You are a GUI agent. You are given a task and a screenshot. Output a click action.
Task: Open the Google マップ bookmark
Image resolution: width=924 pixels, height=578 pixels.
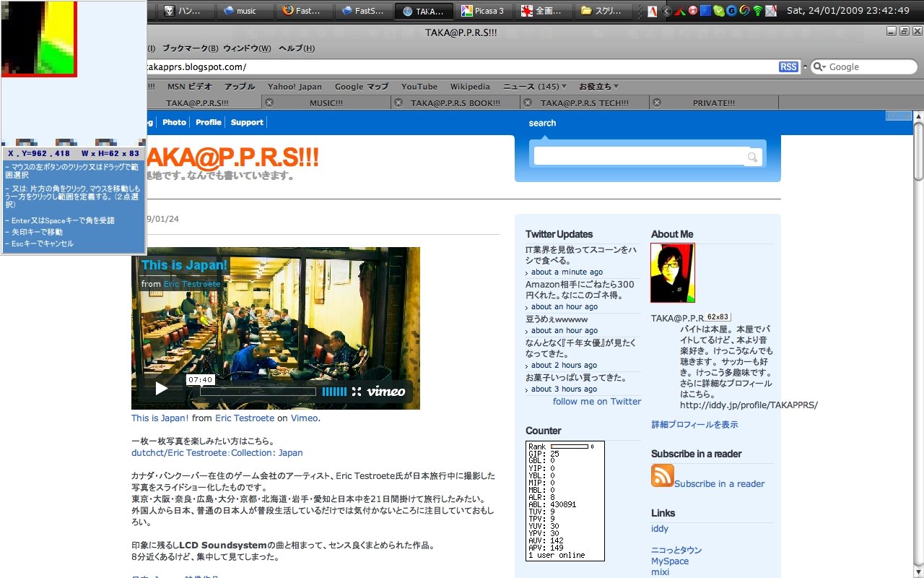362,86
